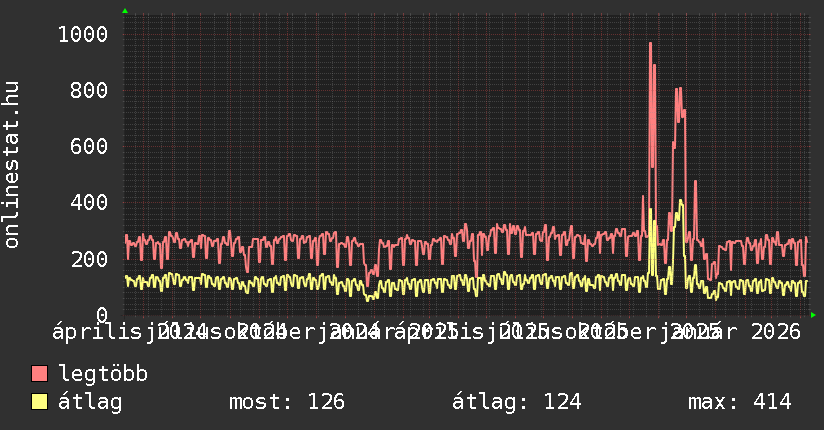Click the 'max: 414' statistic
Image resolution: width=824 pixels, height=430 pixels.
click(739, 403)
